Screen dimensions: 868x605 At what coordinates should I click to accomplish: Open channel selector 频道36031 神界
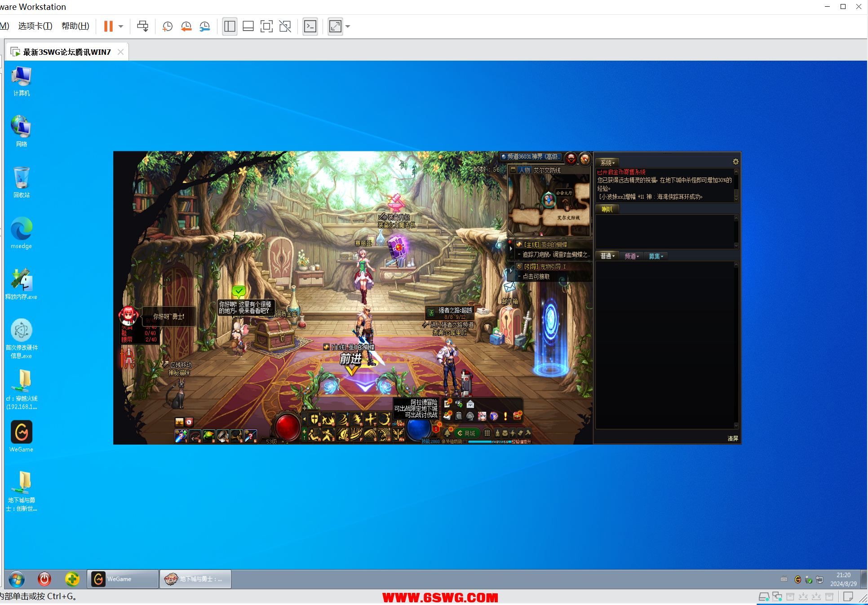pos(531,157)
